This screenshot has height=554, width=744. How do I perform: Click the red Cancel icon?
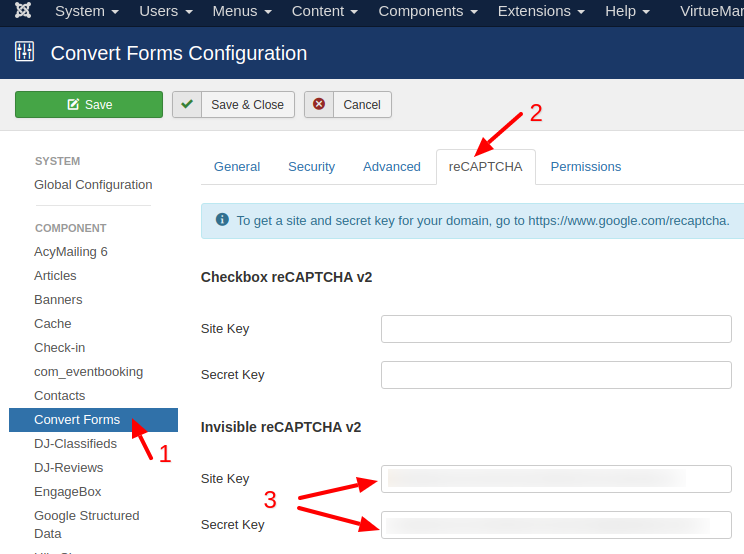[x=319, y=105]
